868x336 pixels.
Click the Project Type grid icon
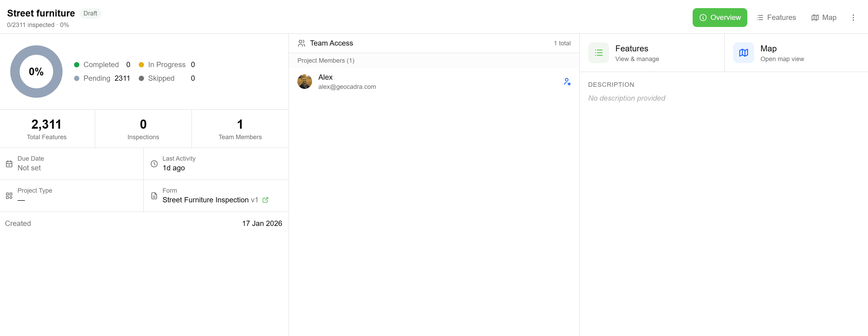(x=9, y=196)
